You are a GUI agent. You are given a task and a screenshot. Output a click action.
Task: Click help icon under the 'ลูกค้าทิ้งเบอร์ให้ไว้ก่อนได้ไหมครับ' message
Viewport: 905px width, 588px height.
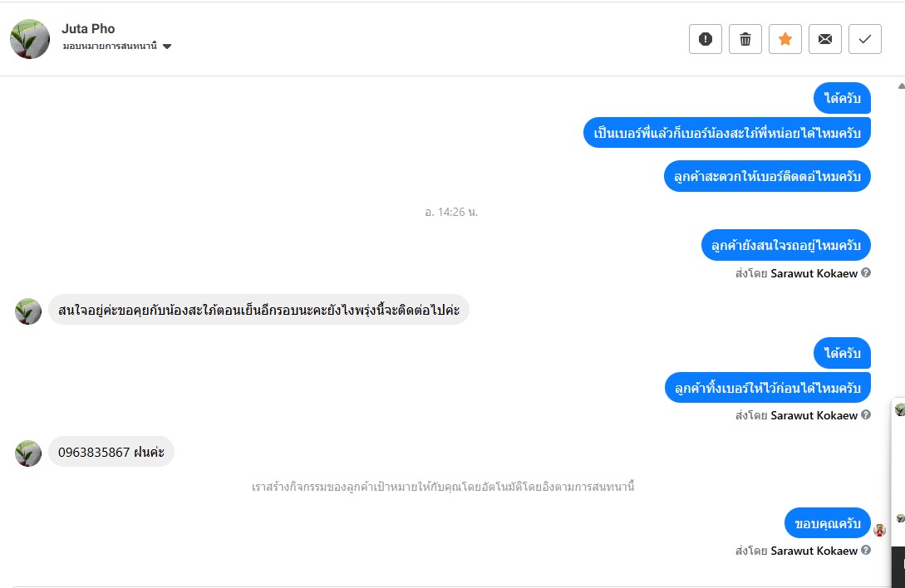point(866,414)
